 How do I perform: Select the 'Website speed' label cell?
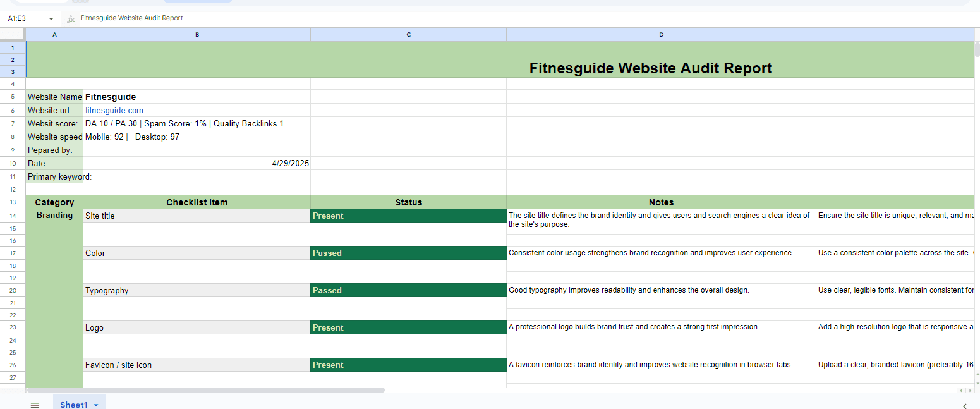coord(54,137)
